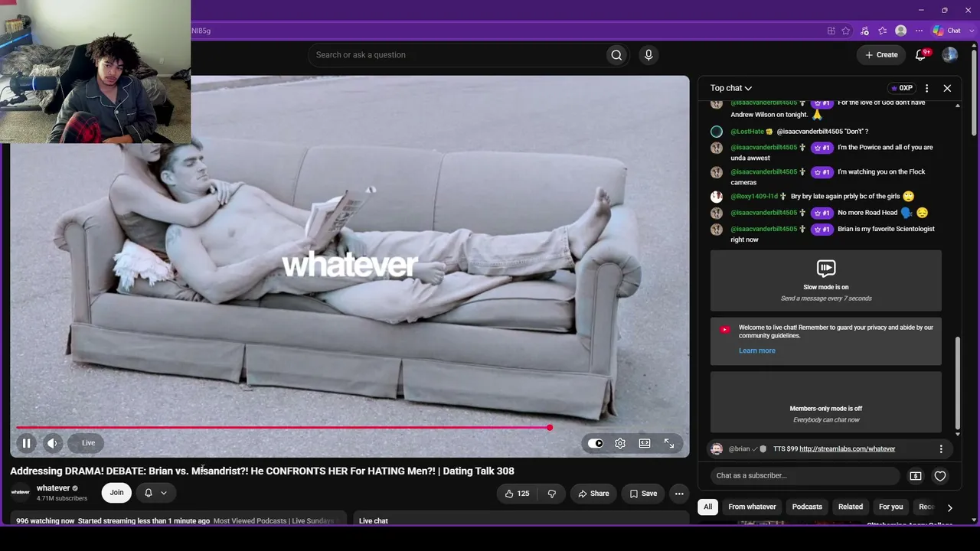Show more filter chips with arrow
This screenshot has width=980, height=551.
[x=949, y=507]
